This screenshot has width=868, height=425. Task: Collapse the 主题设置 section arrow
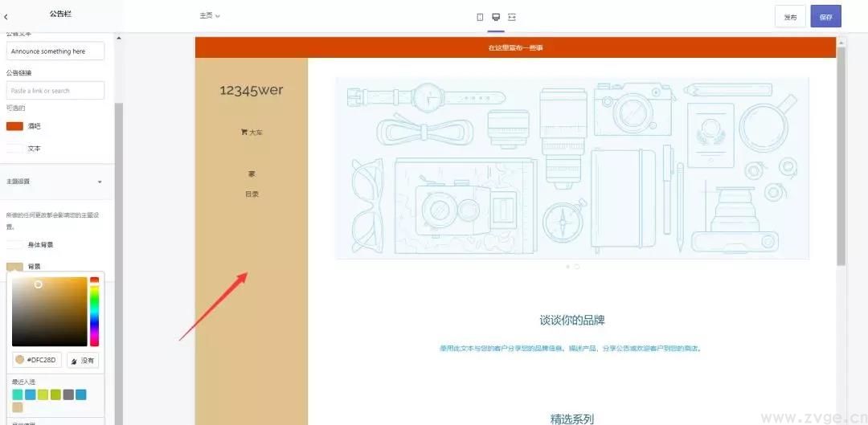pos(100,182)
